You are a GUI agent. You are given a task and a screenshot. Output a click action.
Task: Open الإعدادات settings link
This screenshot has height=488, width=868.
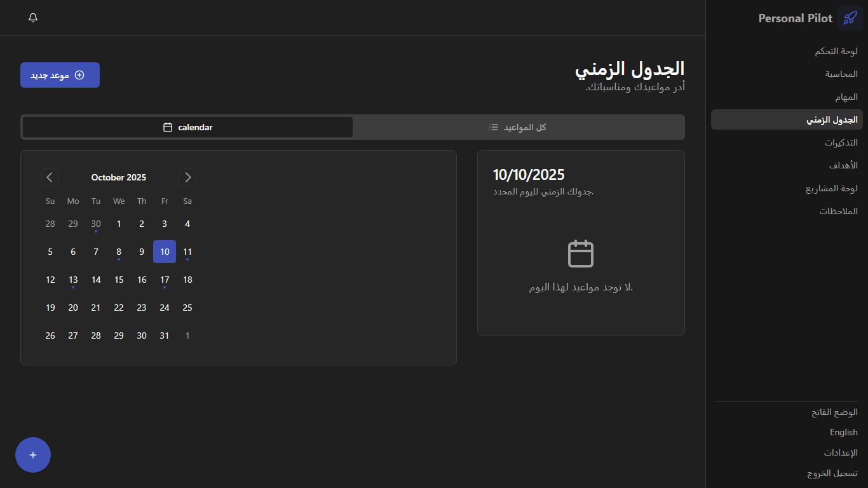[840, 452]
